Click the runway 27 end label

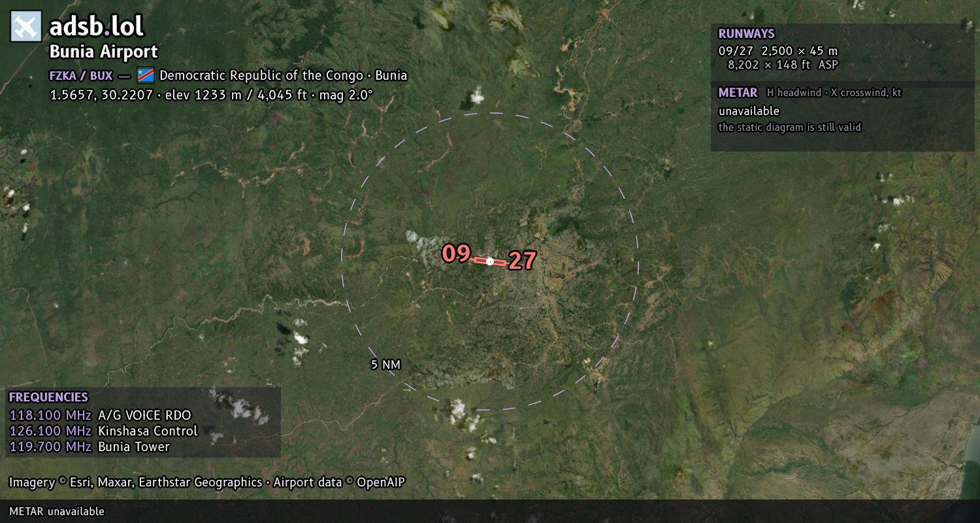pyautogui.click(x=522, y=261)
